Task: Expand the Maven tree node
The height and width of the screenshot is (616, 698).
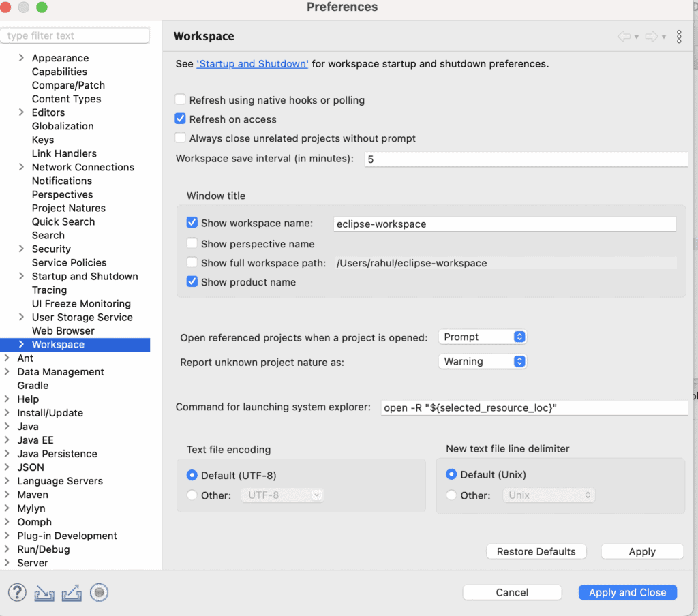Action: pos(7,494)
